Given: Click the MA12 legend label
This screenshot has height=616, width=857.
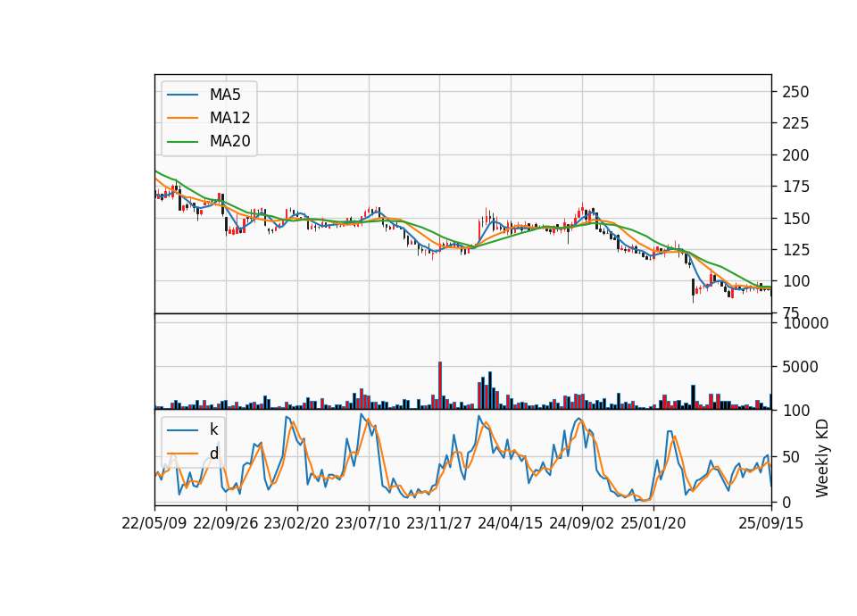Looking at the screenshot, I should [229, 118].
